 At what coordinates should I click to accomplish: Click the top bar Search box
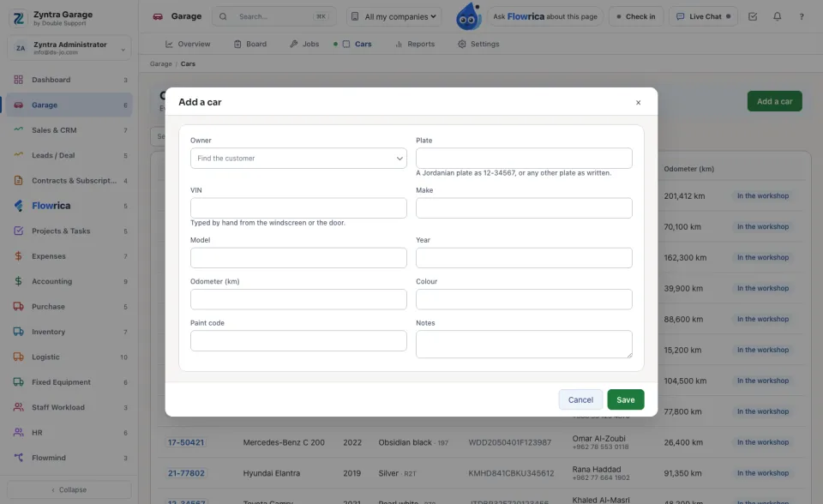[x=274, y=16]
